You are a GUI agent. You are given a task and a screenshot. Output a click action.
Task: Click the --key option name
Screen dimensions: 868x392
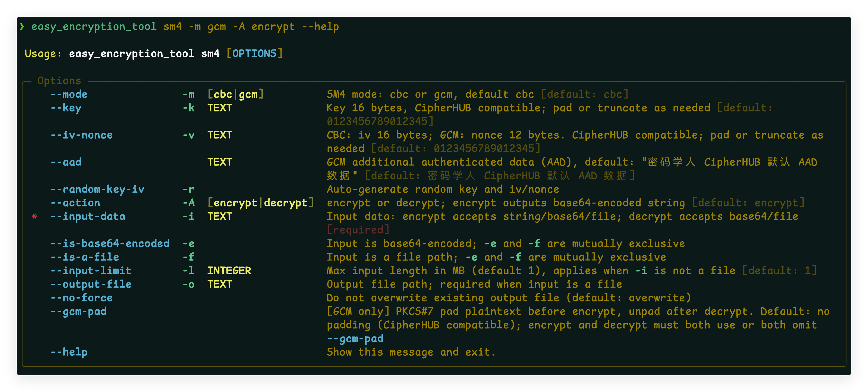66,108
